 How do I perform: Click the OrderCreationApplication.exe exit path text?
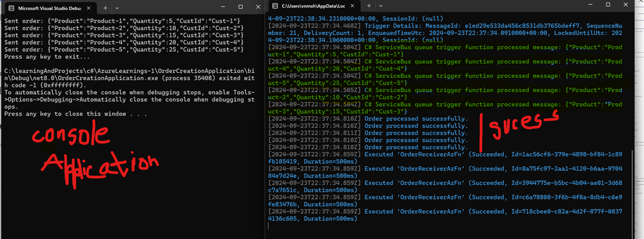tap(130, 78)
